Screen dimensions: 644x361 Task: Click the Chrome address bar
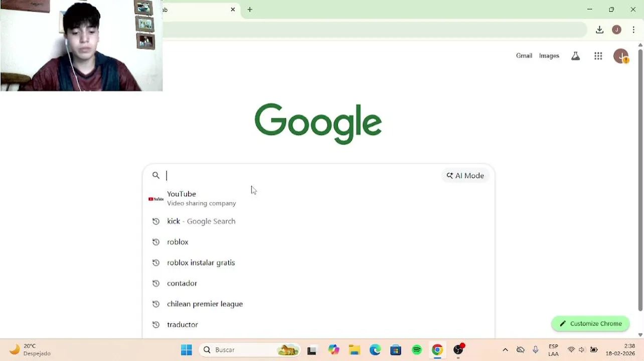[374, 30]
